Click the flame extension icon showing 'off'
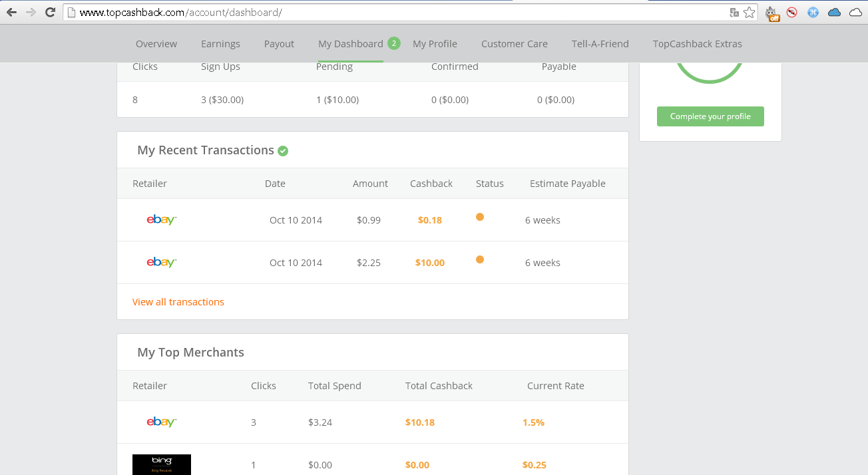The image size is (868, 475). (771, 13)
